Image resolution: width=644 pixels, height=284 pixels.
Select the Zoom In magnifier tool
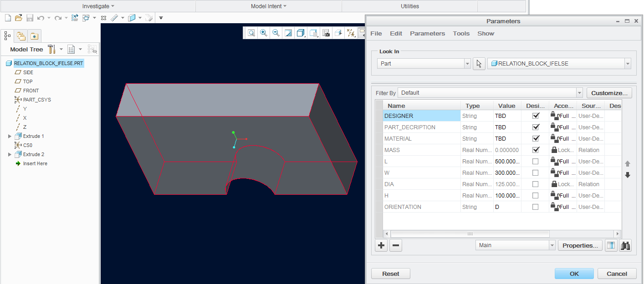click(263, 33)
